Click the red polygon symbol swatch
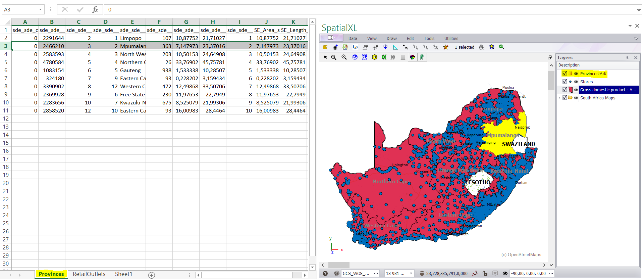 click(570, 90)
